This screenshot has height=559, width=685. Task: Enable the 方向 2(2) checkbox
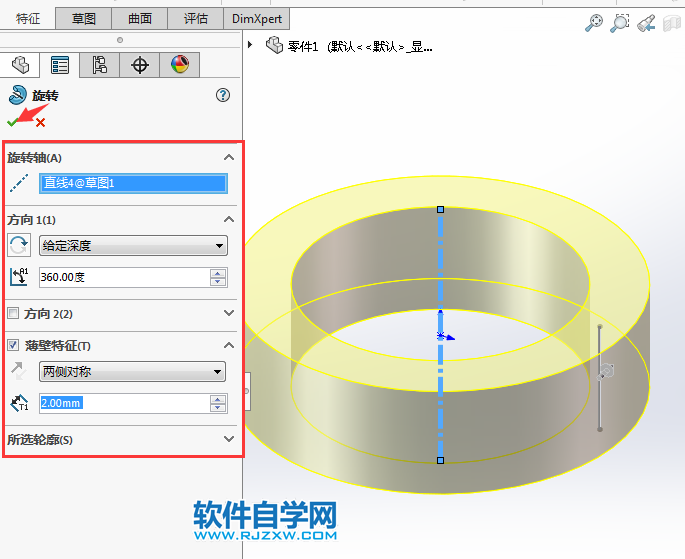[13, 313]
